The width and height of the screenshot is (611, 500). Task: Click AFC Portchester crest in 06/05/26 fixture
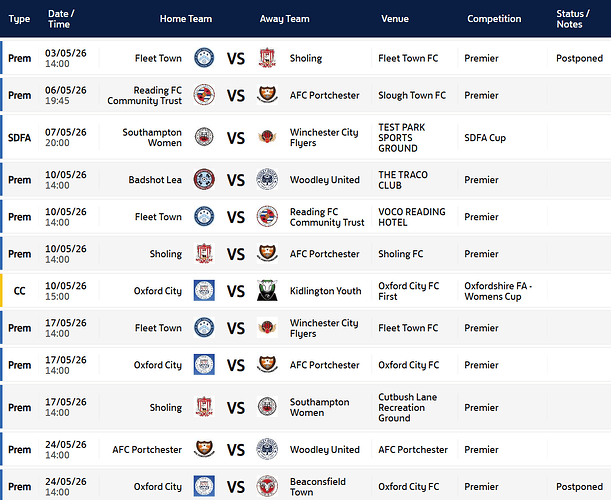point(267,95)
